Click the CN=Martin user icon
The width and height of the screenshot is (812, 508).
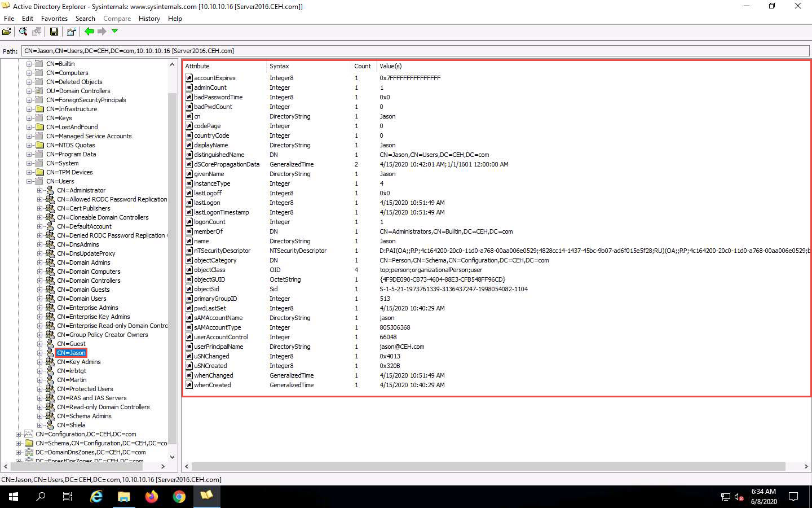[x=50, y=380]
